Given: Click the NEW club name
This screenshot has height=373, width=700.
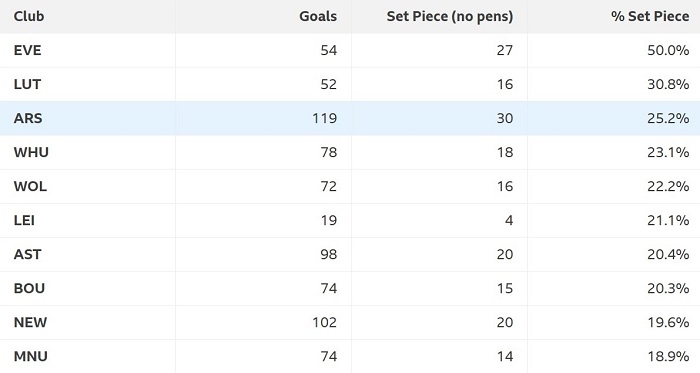Looking at the screenshot, I should coord(30,322).
